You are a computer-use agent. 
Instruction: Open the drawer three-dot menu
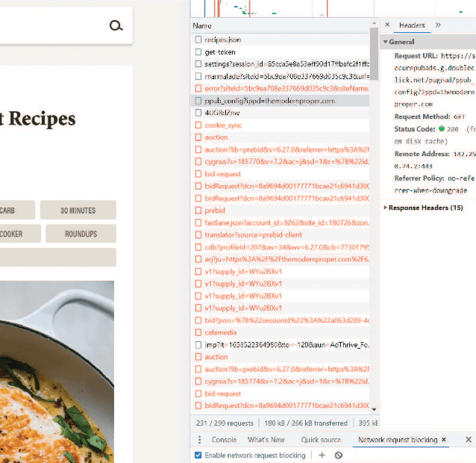click(199, 440)
